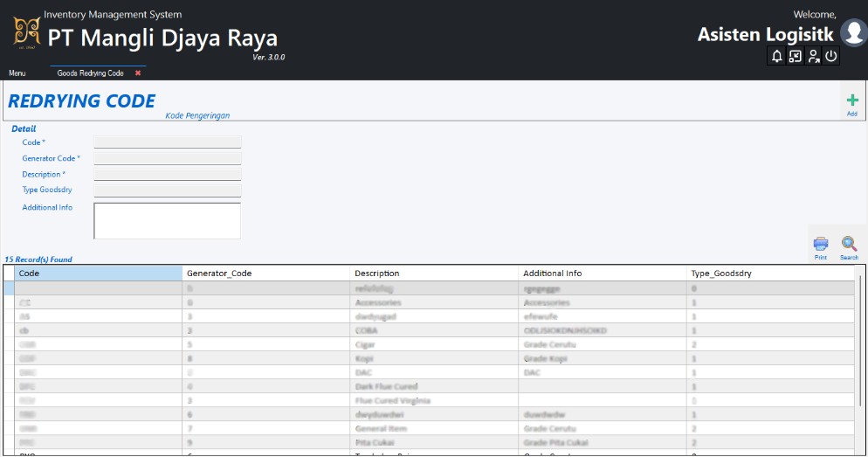Select the 'Dark Flue Cured' description cell
This screenshot has width=868, height=457.
[x=433, y=386]
